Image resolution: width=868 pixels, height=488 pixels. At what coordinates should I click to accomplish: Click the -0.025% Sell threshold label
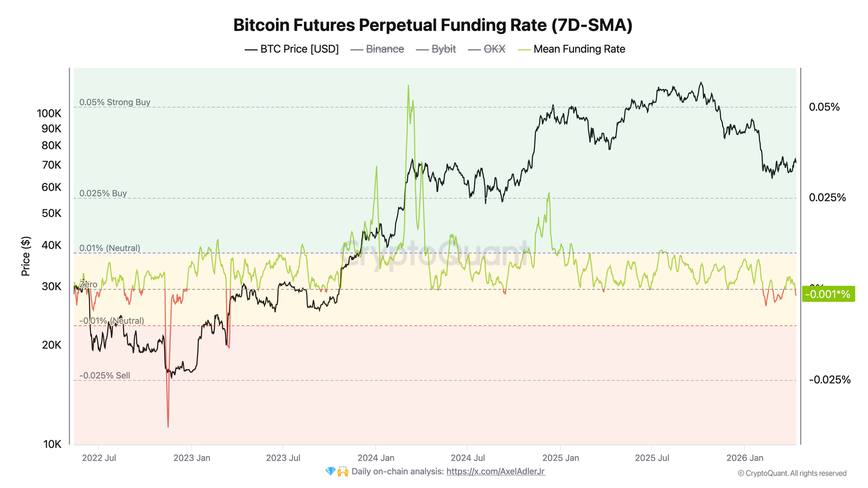tap(105, 376)
